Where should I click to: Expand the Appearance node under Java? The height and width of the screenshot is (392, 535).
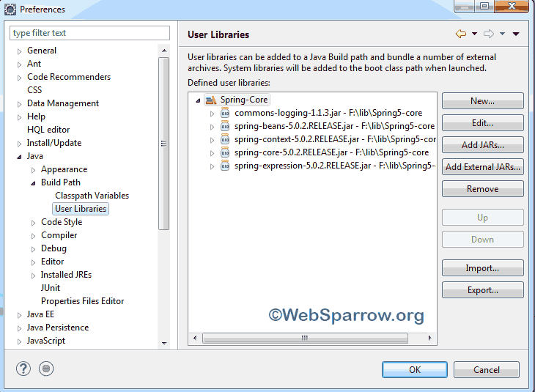[x=33, y=170]
